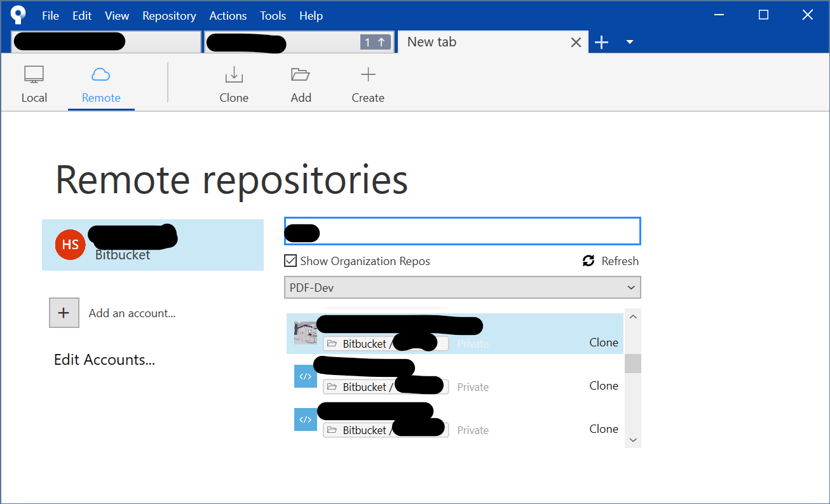The height and width of the screenshot is (504, 830).
Task: Open the Help menu
Action: [311, 16]
